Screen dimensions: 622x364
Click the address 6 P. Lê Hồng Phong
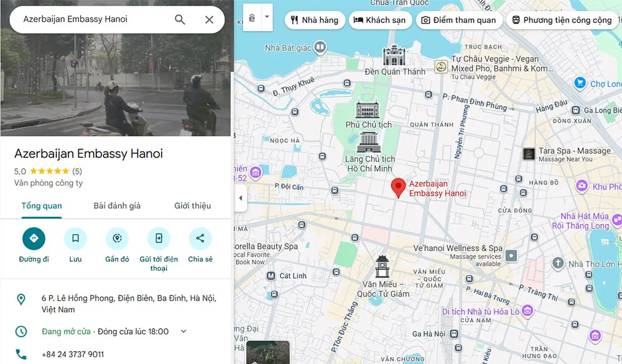click(129, 304)
